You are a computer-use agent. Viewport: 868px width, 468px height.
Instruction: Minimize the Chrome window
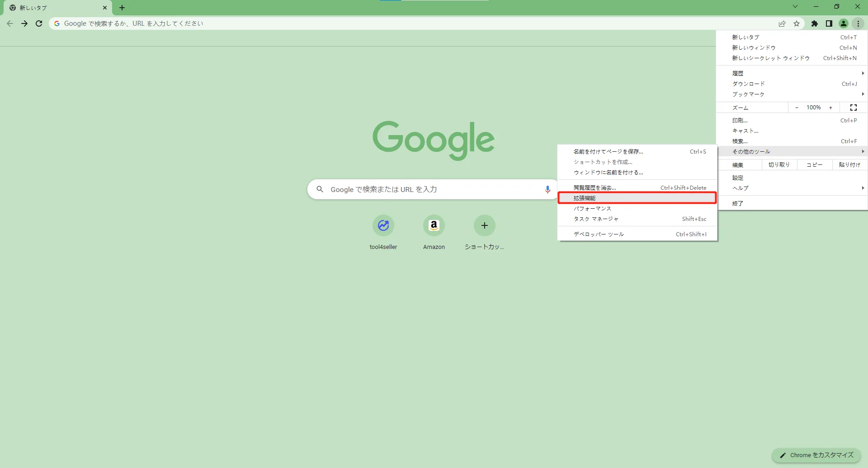pos(816,6)
